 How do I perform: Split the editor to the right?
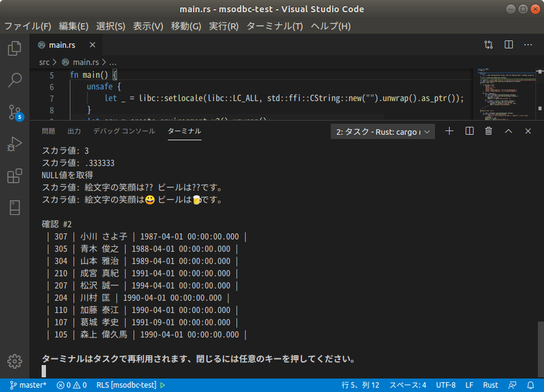tap(508, 45)
